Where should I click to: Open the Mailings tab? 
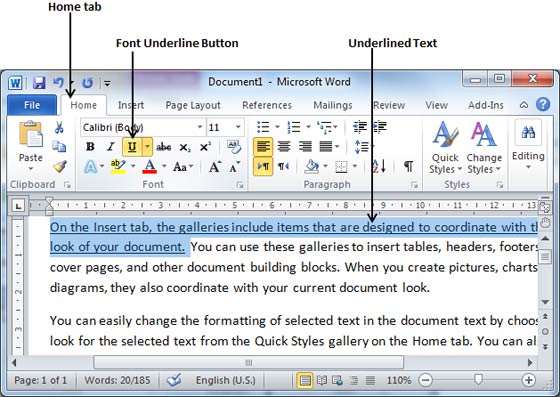(x=333, y=105)
